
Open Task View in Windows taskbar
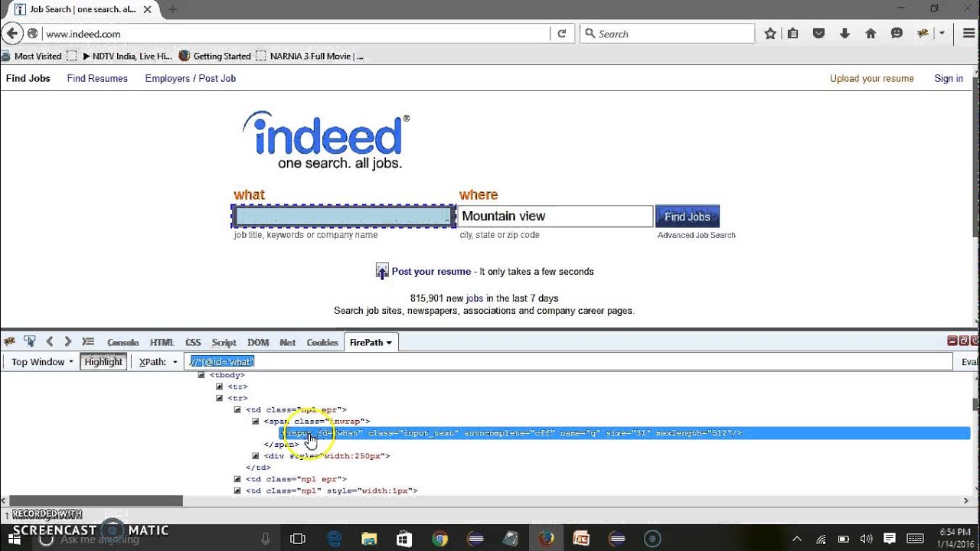[298, 539]
